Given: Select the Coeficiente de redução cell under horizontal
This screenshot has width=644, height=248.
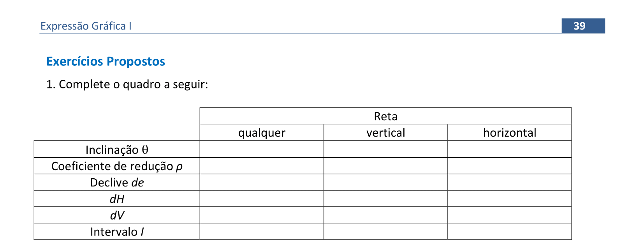Looking at the screenshot, I should [x=509, y=166].
